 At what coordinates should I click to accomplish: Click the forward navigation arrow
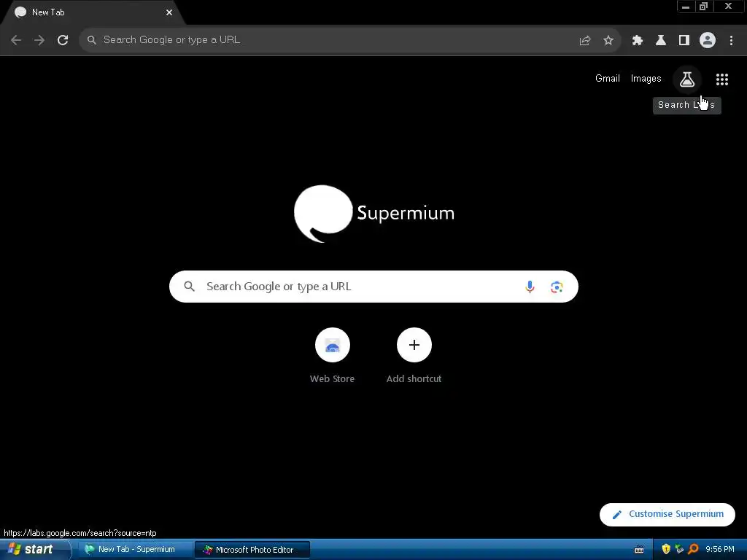click(39, 40)
